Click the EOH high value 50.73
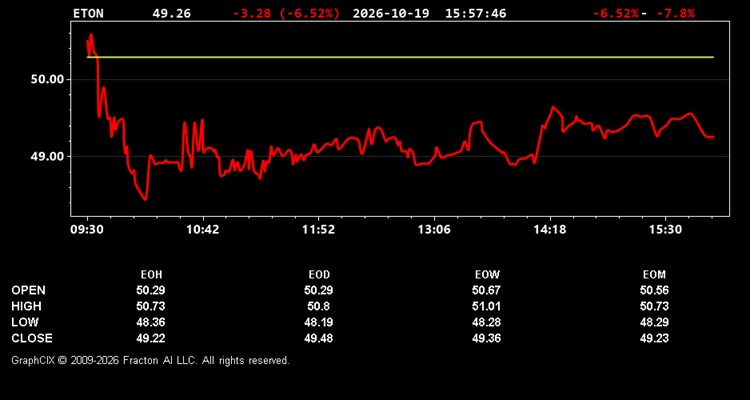This screenshot has width=750, height=400. coord(151,306)
